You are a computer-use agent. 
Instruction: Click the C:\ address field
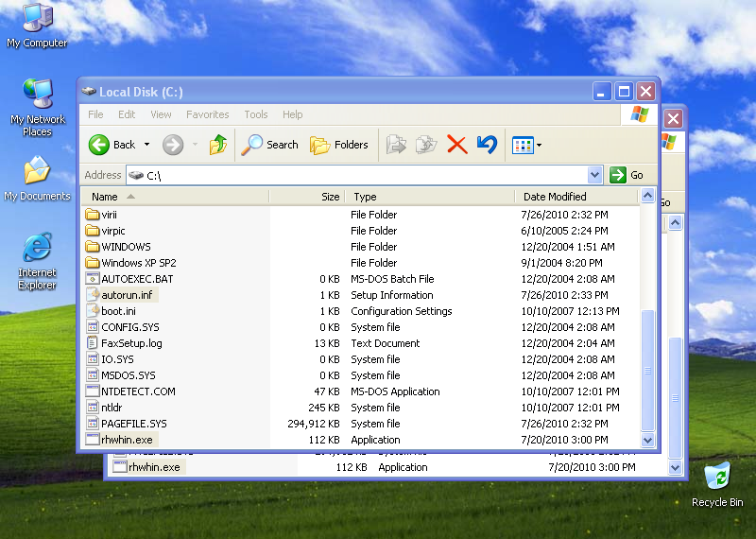357,175
